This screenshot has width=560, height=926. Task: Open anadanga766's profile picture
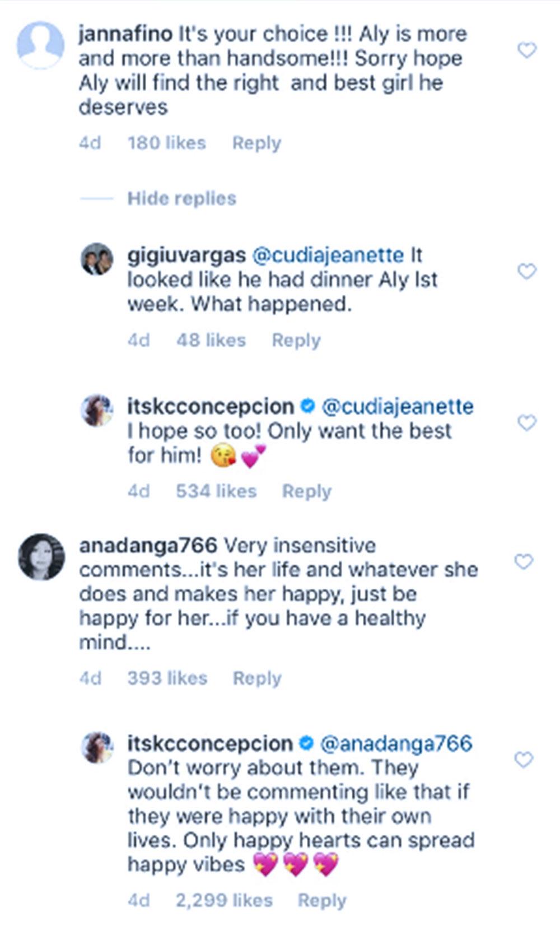pos(41,556)
